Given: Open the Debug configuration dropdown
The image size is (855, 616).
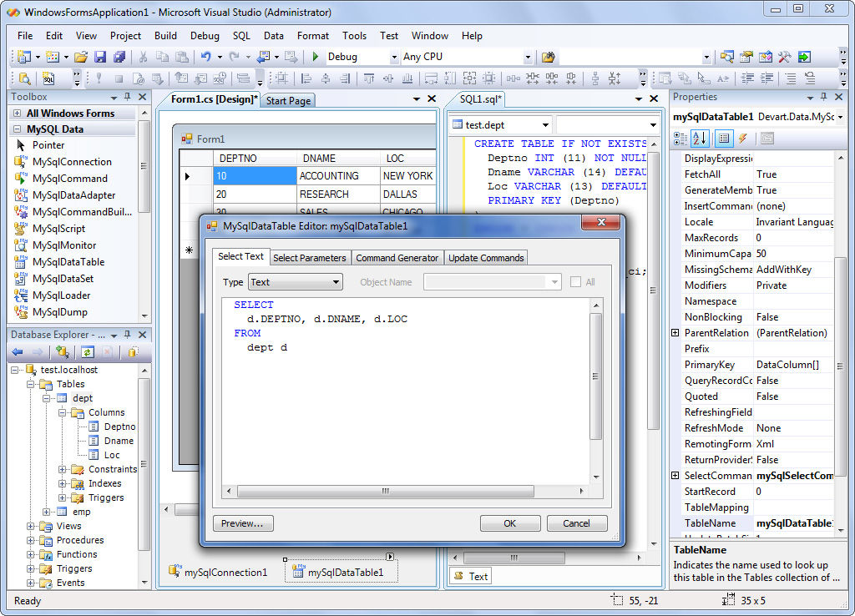Looking at the screenshot, I should 394,57.
